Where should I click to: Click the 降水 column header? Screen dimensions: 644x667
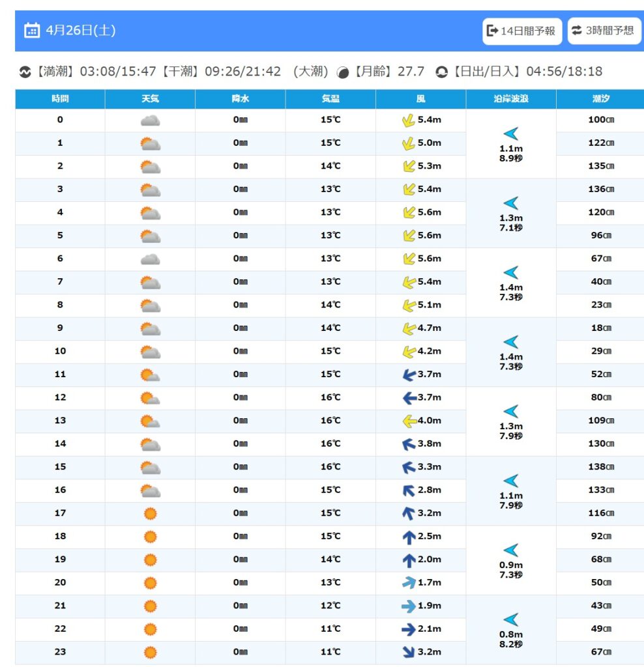pos(241,99)
